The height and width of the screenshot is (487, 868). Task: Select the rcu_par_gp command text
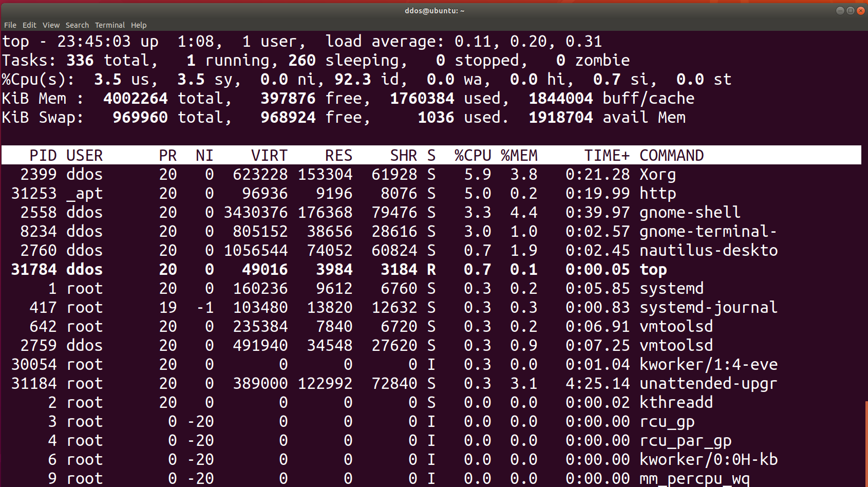(x=686, y=441)
